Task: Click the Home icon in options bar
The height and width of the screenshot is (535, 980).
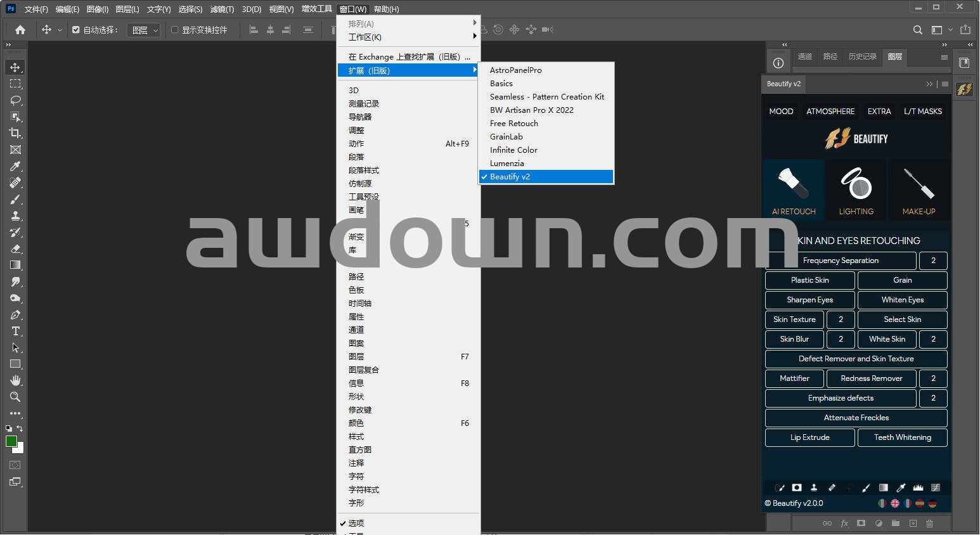Action: point(20,30)
